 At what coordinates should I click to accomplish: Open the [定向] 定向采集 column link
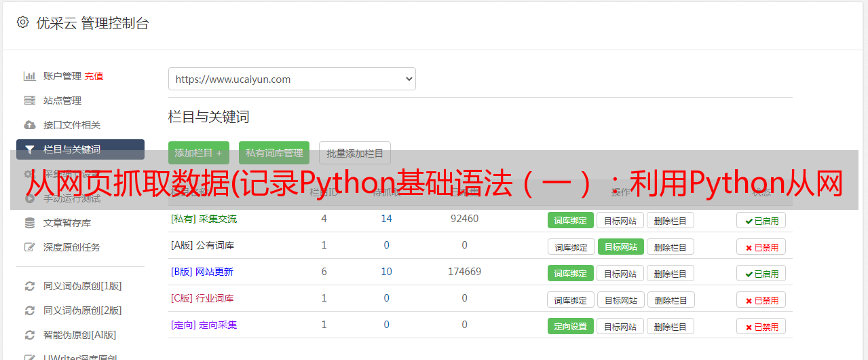click(204, 325)
